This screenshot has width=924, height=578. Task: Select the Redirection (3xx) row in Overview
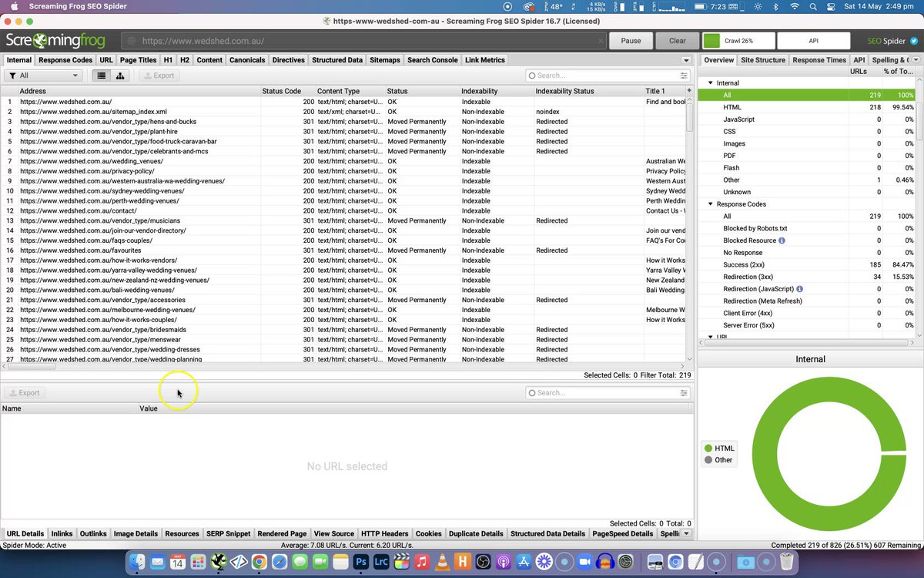pyautogui.click(x=807, y=277)
